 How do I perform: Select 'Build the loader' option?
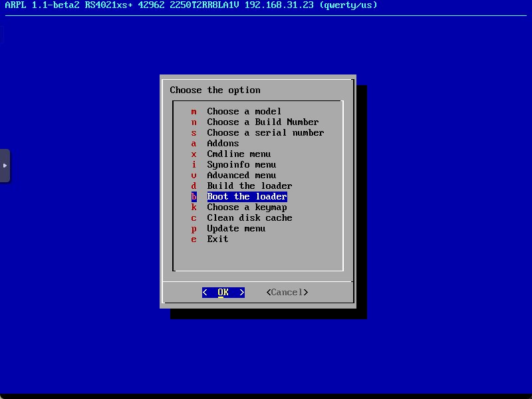[x=249, y=186]
